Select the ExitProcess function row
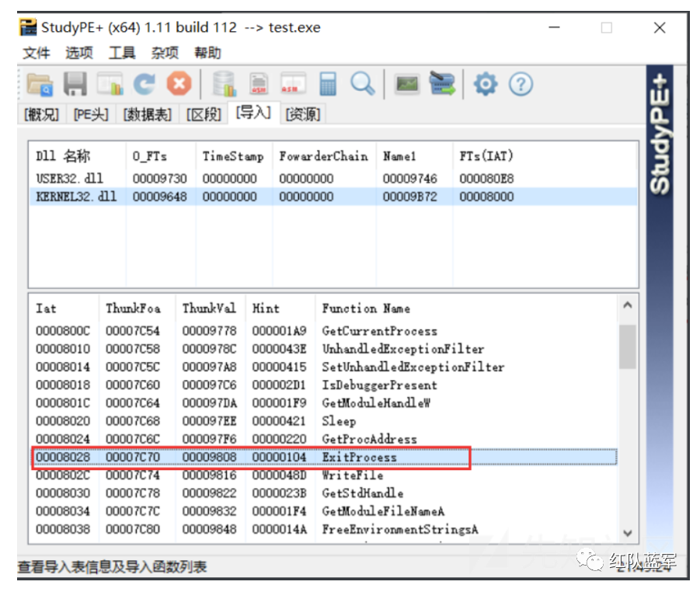This screenshot has width=700, height=592. [324, 457]
